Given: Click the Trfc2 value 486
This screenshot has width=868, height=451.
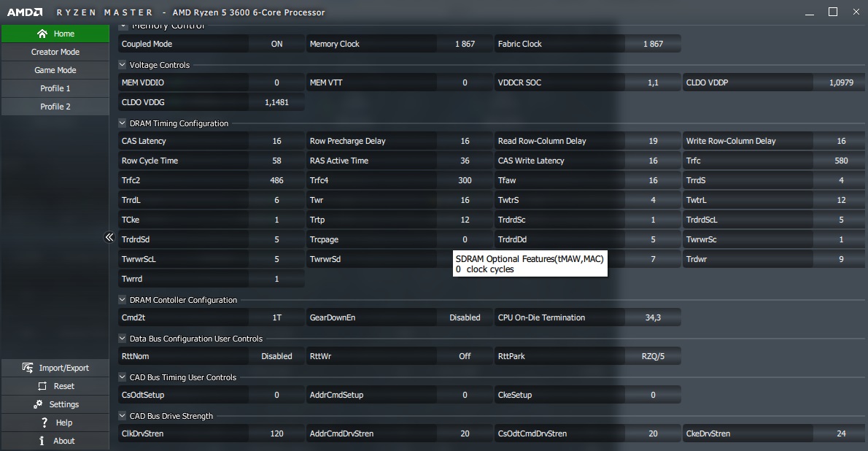Looking at the screenshot, I should point(276,181).
